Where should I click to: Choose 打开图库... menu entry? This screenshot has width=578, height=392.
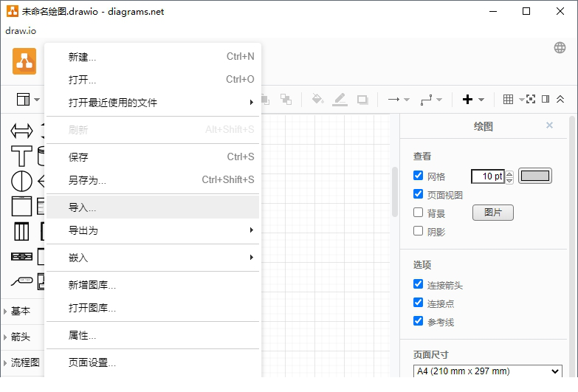(153, 308)
